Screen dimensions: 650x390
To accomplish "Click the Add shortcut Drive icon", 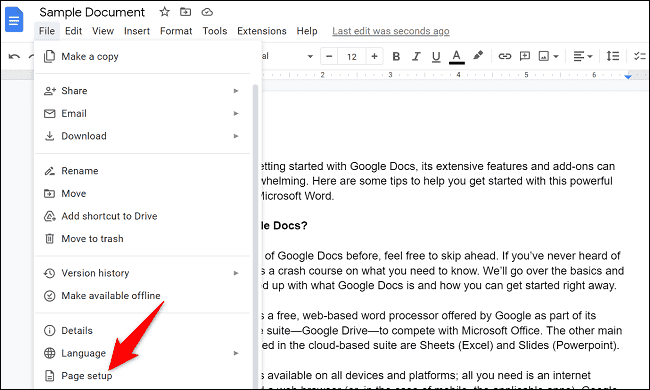I will pos(50,216).
